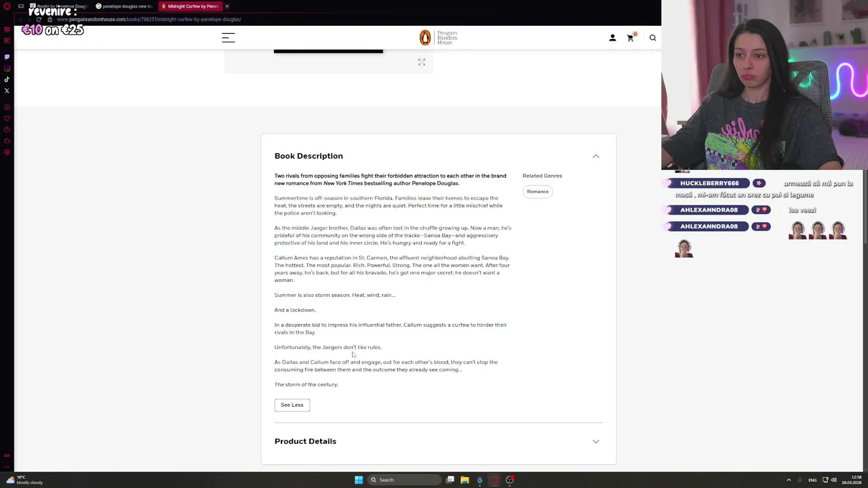Screen dimensions: 868x488
Task: Open the shopping cart icon
Action: pos(631,37)
